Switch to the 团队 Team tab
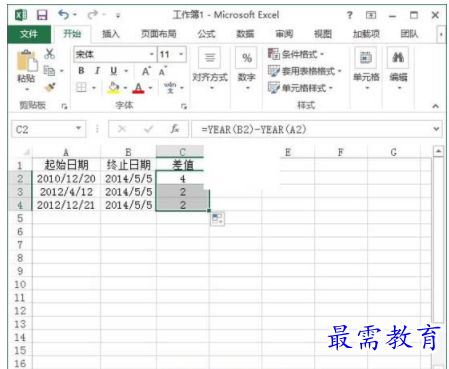 pyautogui.click(x=409, y=34)
